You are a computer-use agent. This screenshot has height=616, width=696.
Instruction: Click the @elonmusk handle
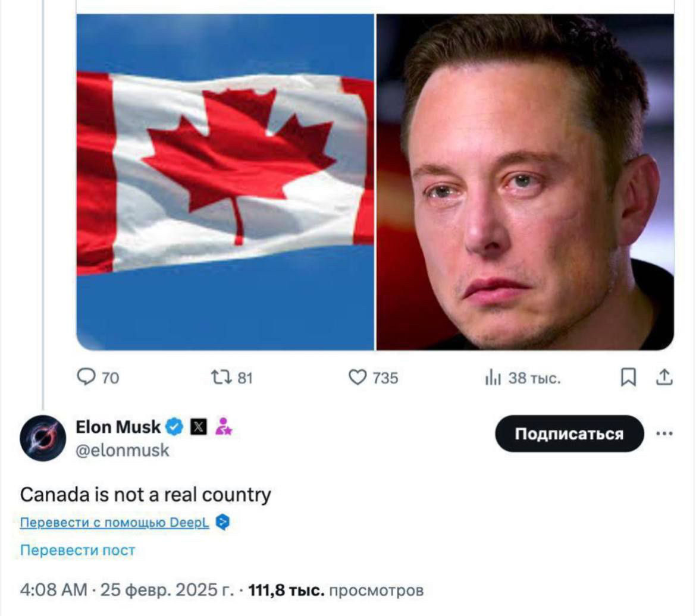click(123, 451)
